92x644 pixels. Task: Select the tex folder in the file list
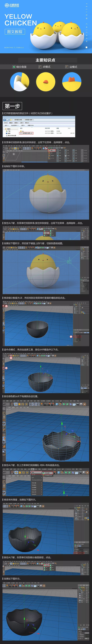click(22, 131)
